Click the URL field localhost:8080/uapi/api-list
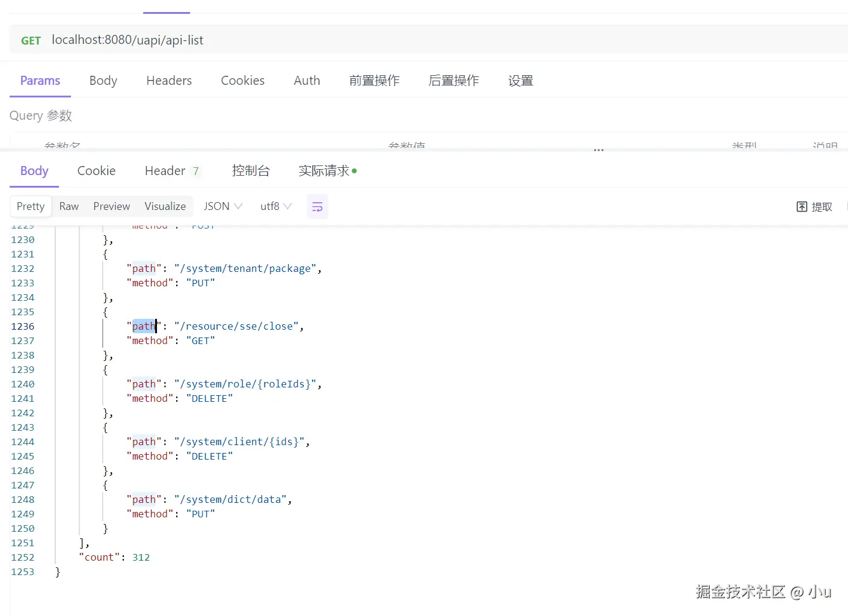The height and width of the screenshot is (616, 848). [x=128, y=40]
